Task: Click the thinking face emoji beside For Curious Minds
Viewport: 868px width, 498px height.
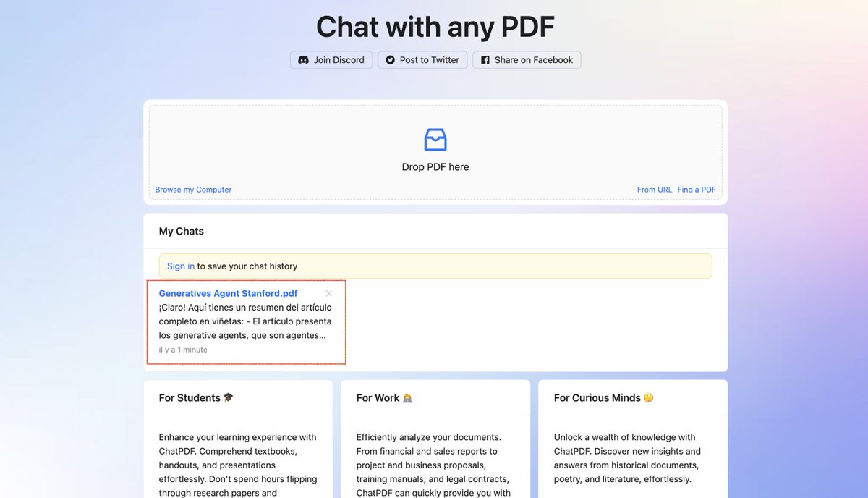Action: [x=649, y=397]
